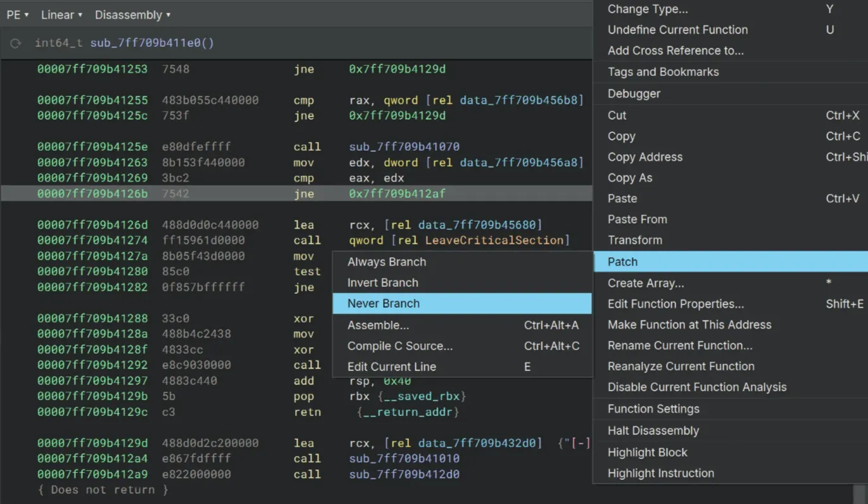Click Copy Address in context menu
868x504 pixels.
point(645,157)
